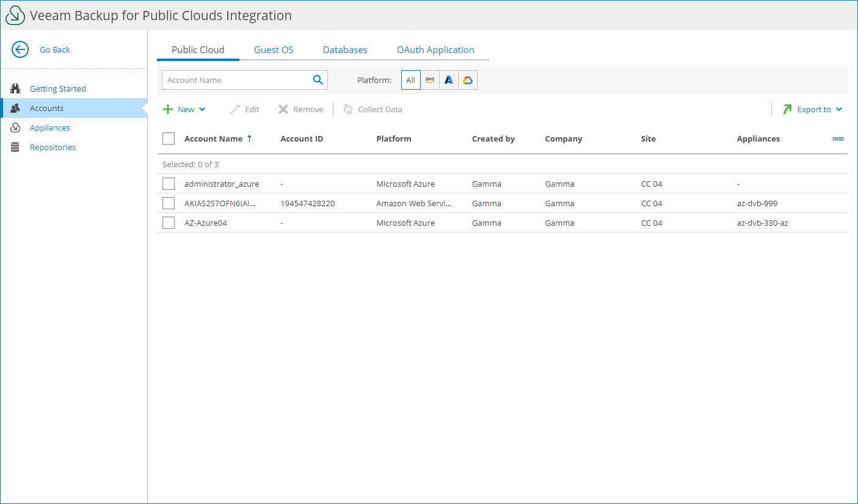858x504 pixels.
Task: Open Appliances using its sidebar icon
Action: 15,128
